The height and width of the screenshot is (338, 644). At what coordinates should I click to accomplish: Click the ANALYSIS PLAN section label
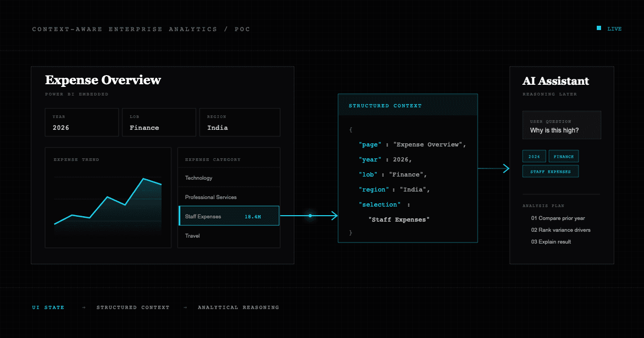pyautogui.click(x=543, y=206)
